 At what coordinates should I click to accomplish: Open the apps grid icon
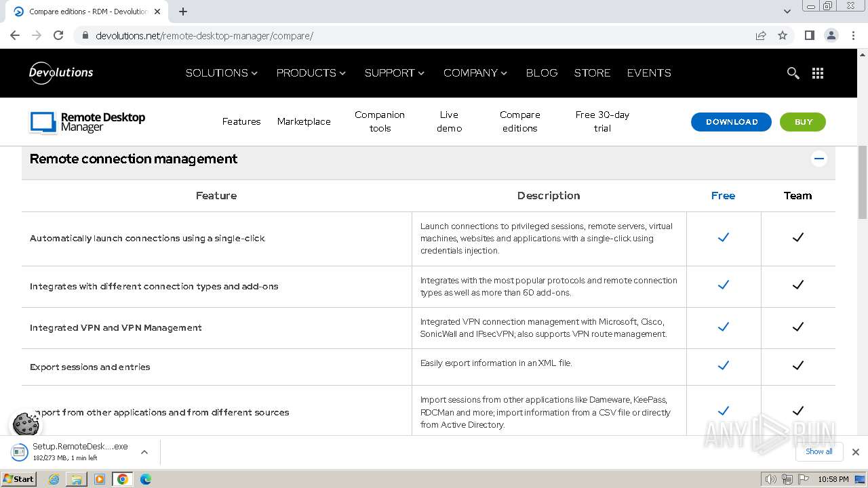pyautogui.click(x=818, y=73)
